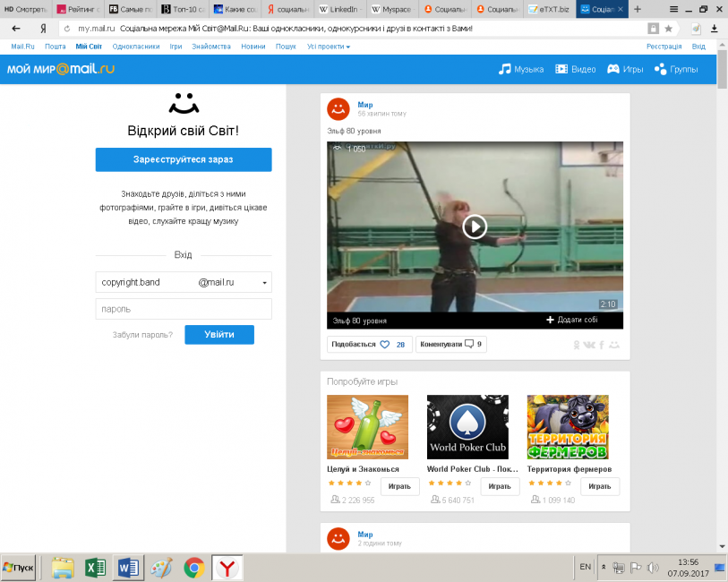Reload the page with refresh icon

point(67,29)
